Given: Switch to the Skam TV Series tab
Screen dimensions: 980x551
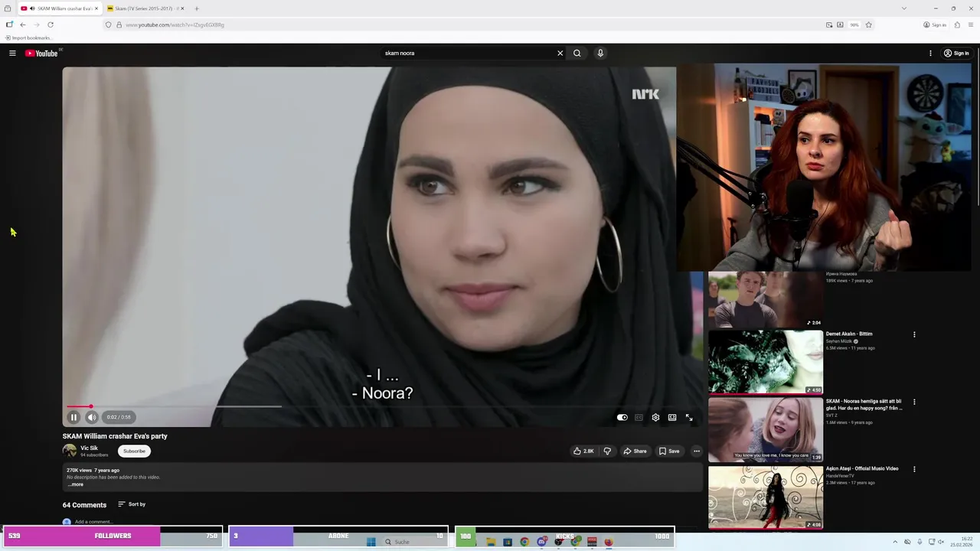Looking at the screenshot, I should (144, 8).
